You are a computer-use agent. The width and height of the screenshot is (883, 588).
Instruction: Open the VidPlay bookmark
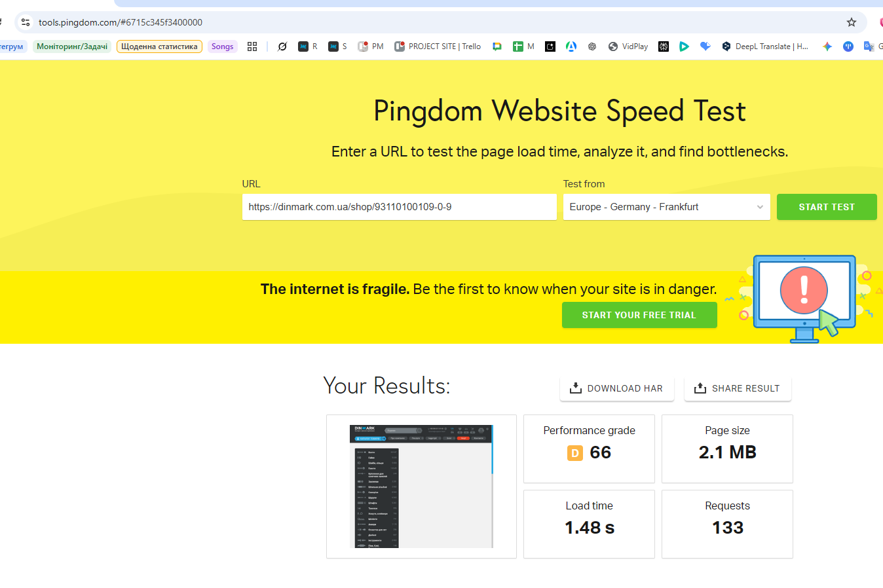[x=628, y=46]
